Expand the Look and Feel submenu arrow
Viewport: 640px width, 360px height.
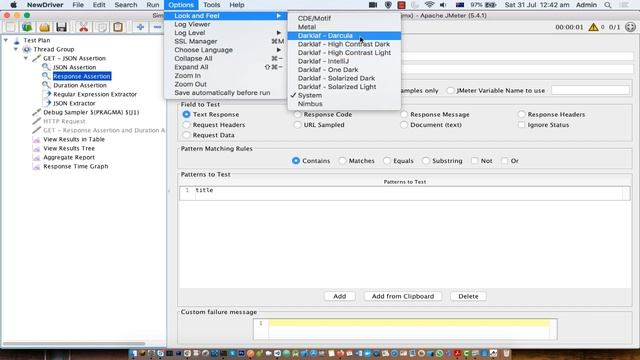pyautogui.click(x=279, y=16)
